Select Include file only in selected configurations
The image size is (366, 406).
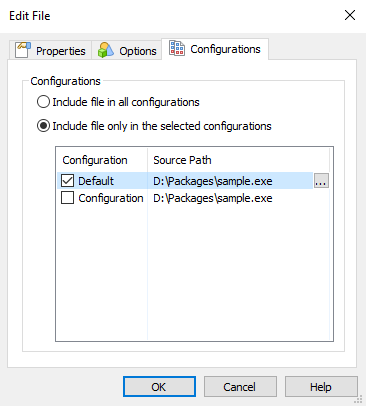[x=154, y=126]
